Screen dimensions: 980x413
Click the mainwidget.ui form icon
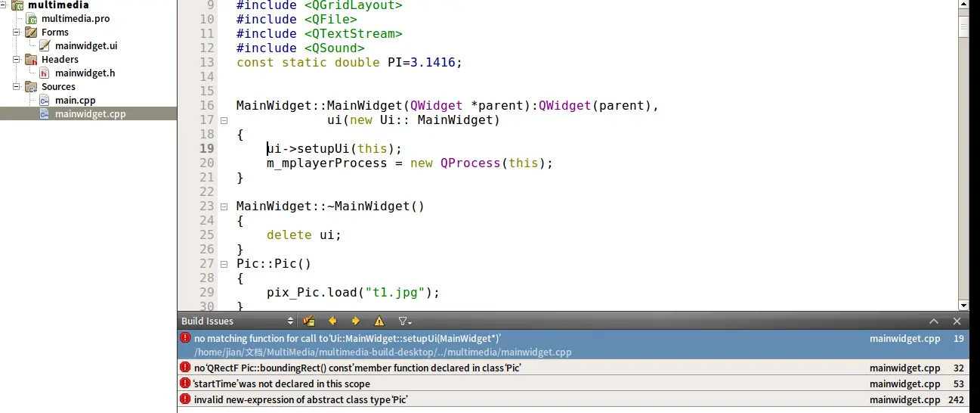45,45
